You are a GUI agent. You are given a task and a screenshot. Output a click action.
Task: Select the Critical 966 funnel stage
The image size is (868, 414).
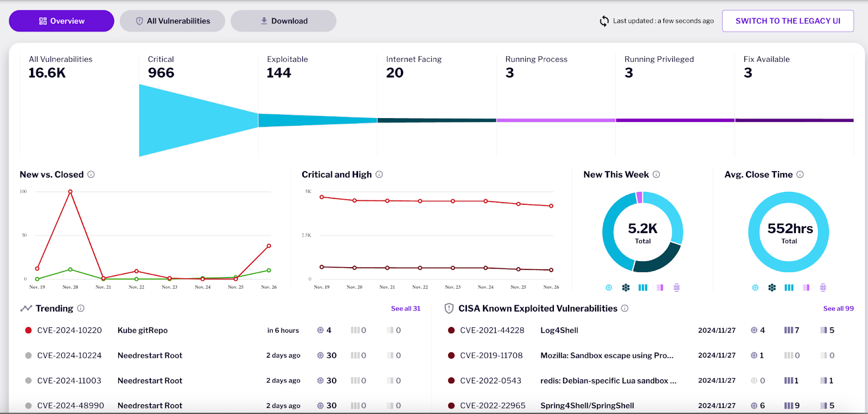click(x=199, y=105)
